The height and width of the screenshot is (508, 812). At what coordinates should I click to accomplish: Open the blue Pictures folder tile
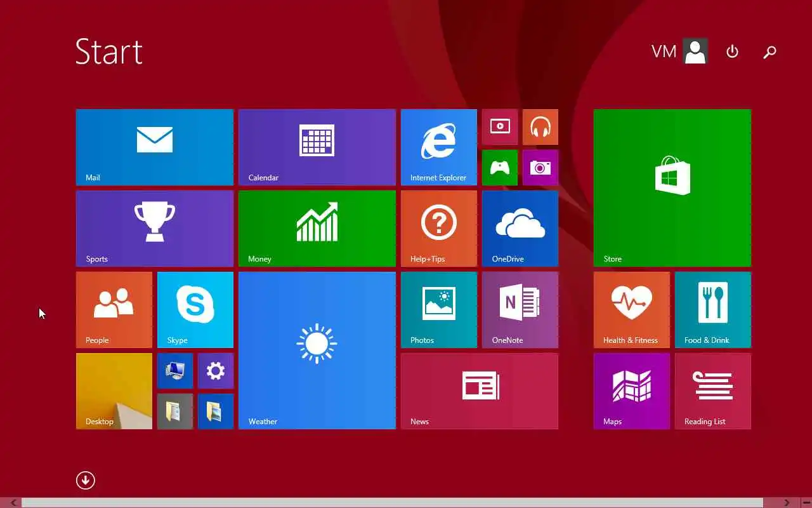pyautogui.click(x=216, y=411)
